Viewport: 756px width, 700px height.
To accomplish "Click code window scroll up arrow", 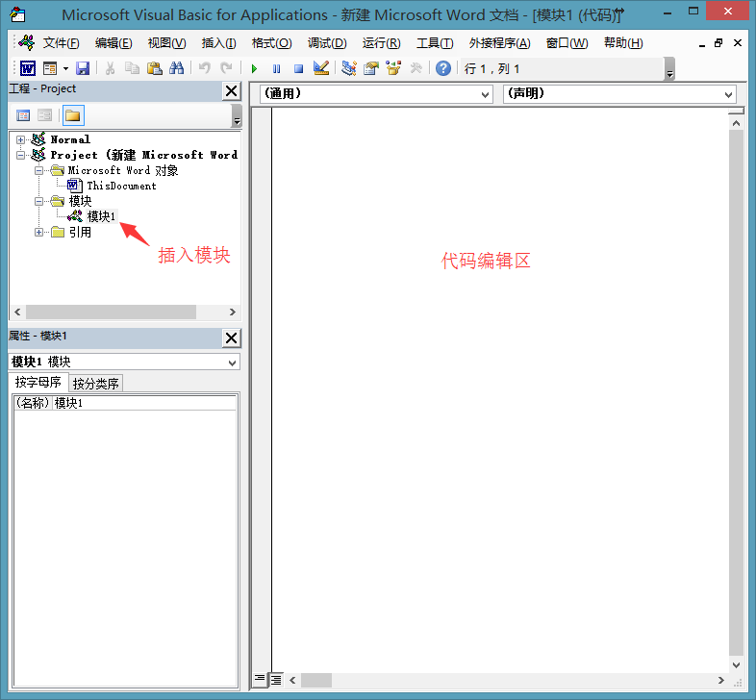I will 736,123.
